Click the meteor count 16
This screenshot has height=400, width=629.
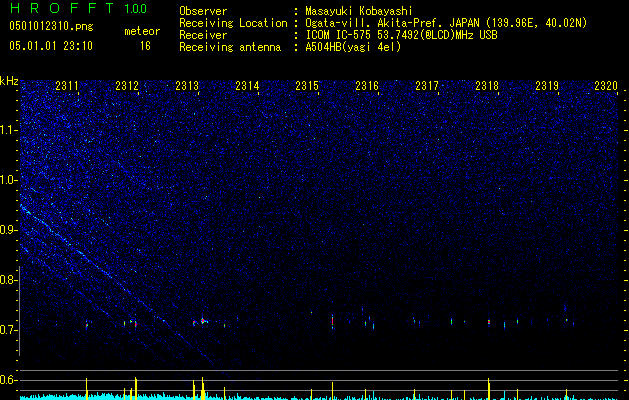tap(145, 46)
